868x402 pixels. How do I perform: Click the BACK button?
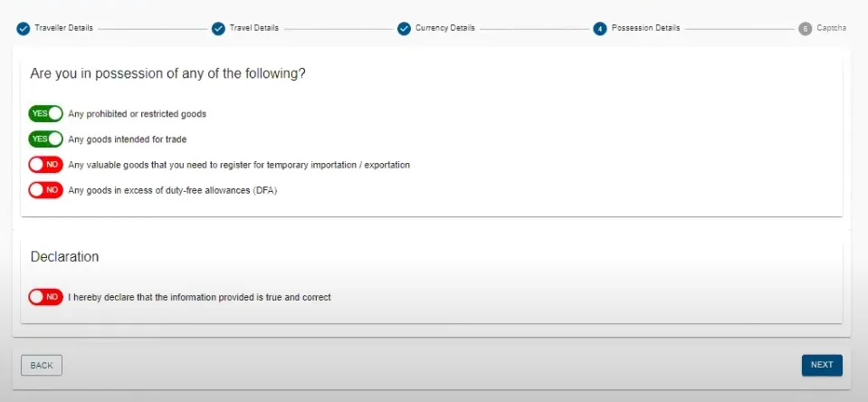(x=42, y=366)
